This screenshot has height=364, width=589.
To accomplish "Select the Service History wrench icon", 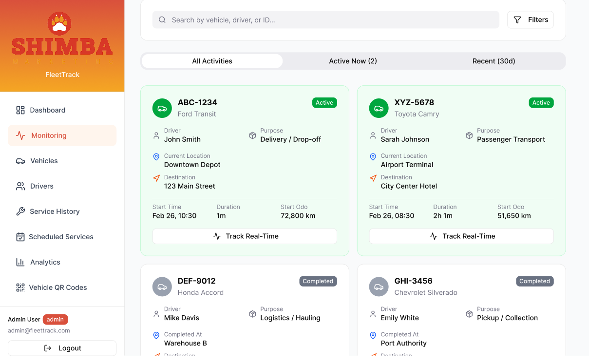I will 20,211.
